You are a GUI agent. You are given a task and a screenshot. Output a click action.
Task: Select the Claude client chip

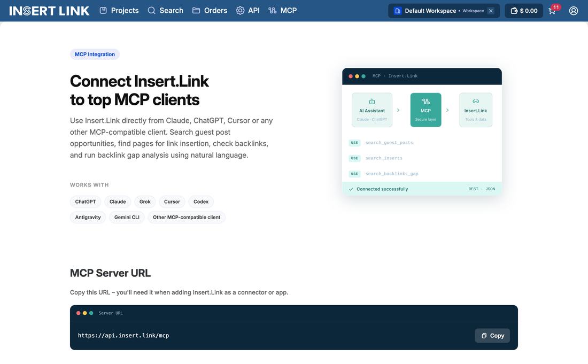(118, 202)
